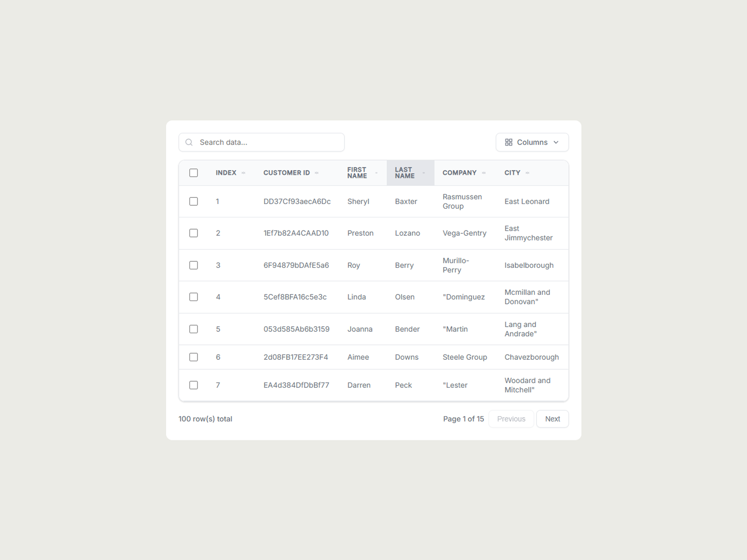Click the chevron on the Columns button
Screen dimensions: 747x560
click(556, 142)
